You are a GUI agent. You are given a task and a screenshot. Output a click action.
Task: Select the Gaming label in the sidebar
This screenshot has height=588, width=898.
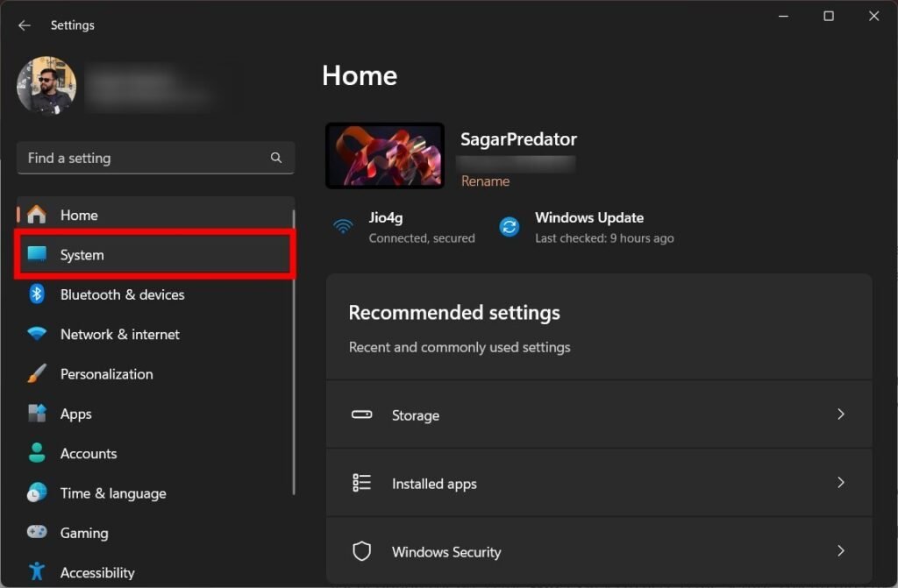pyautogui.click(x=84, y=533)
